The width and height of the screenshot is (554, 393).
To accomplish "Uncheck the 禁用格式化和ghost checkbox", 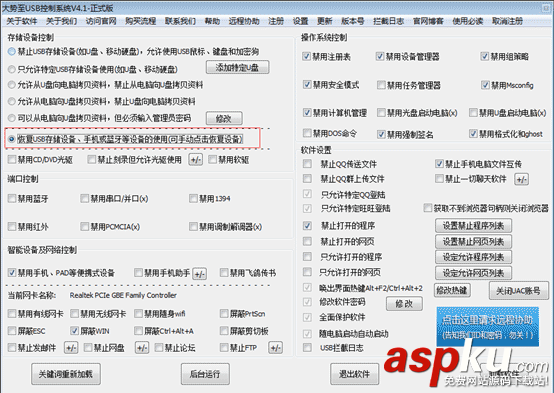I will click(x=473, y=134).
